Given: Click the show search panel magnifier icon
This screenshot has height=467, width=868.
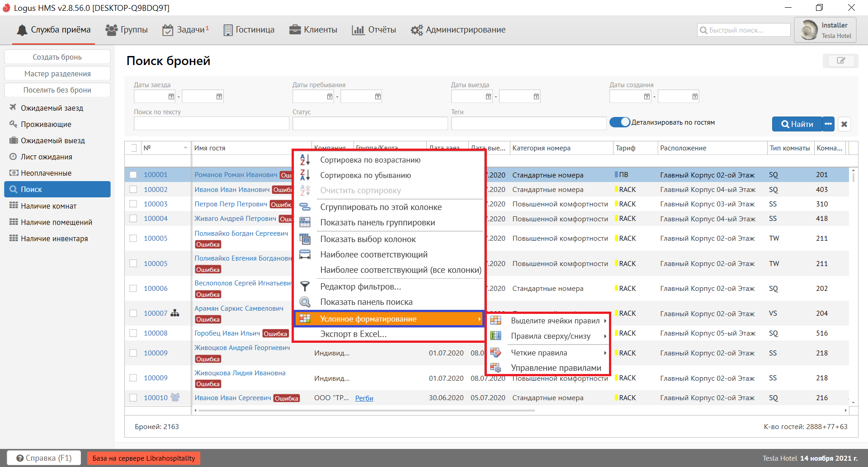Looking at the screenshot, I should tap(305, 302).
